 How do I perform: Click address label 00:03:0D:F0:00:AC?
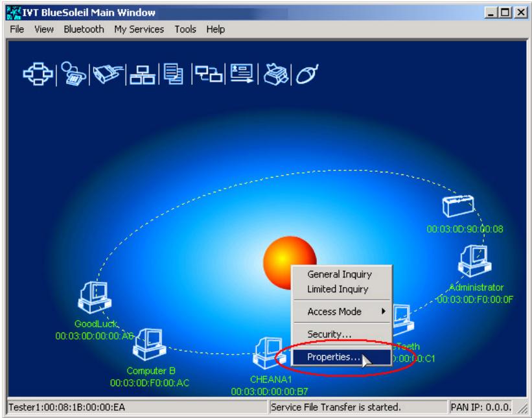tap(150, 383)
